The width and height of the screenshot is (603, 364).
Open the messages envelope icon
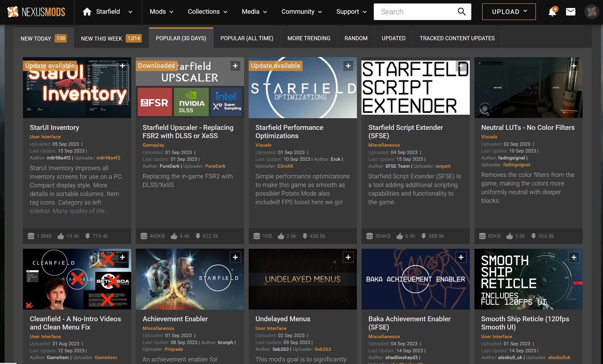tap(571, 12)
